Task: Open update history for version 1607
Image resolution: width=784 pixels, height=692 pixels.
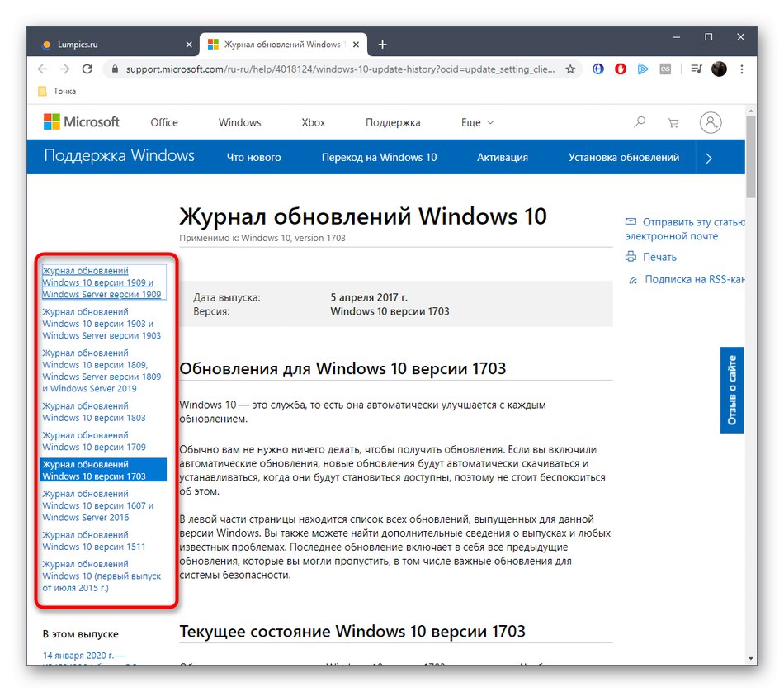Action: click(x=98, y=505)
